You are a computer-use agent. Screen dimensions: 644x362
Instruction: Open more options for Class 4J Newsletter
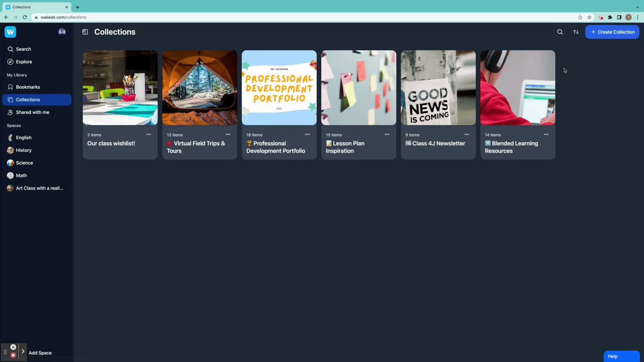click(x=466, y=135)
